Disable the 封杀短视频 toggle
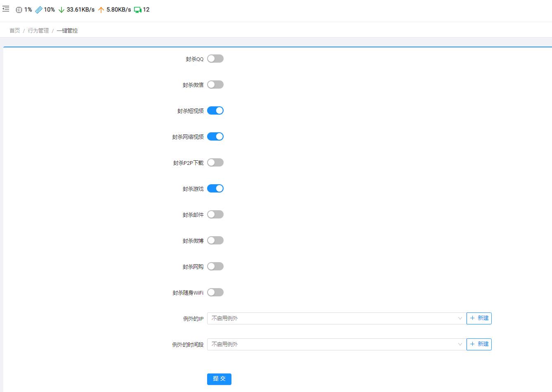 [x=215, y=110]
